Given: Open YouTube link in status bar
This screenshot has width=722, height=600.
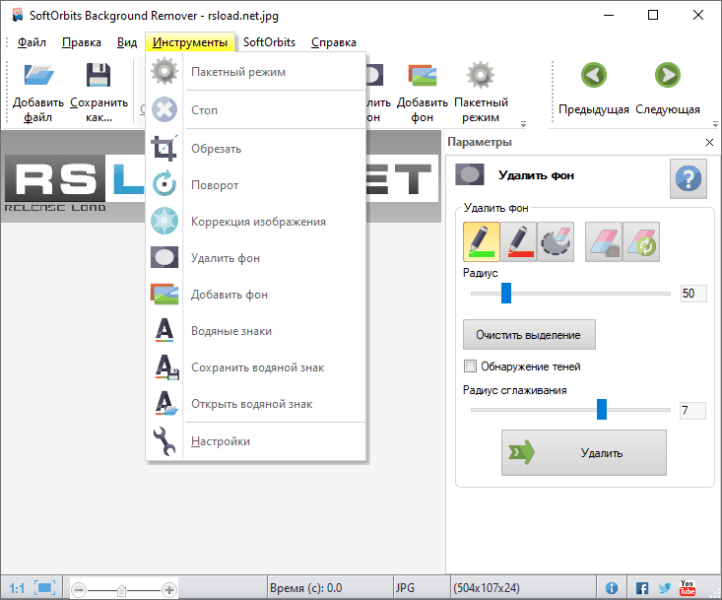Looking at the screenshot, I should click(x=687, y=588).
